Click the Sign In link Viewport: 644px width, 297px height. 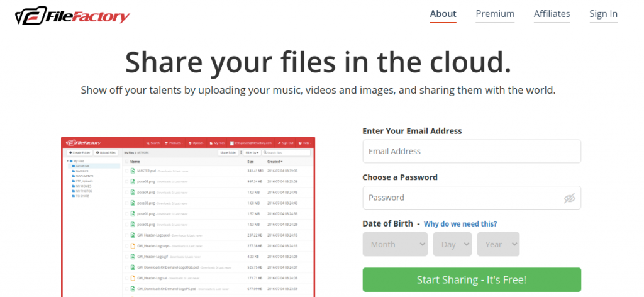[x=603, y=14]
